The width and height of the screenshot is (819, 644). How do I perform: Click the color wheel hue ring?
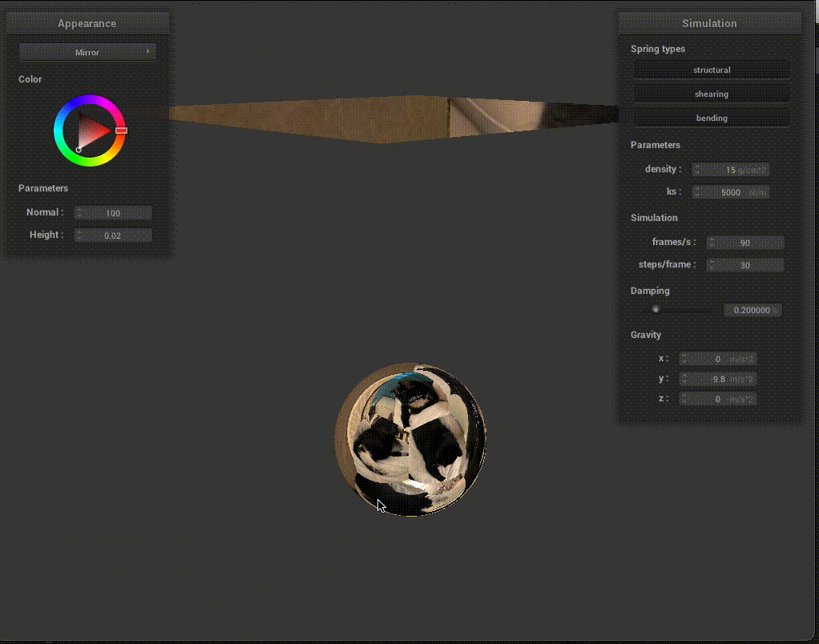click(89, 100)
